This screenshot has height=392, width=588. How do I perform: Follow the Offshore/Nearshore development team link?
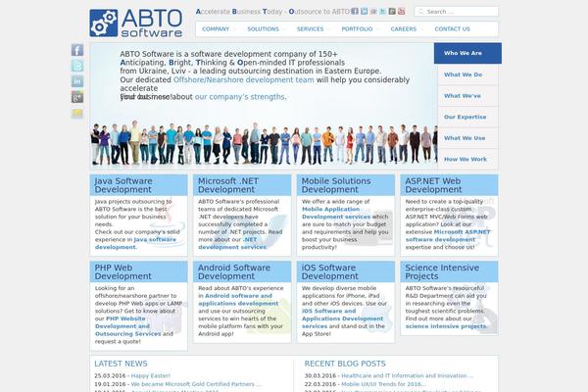243,80
